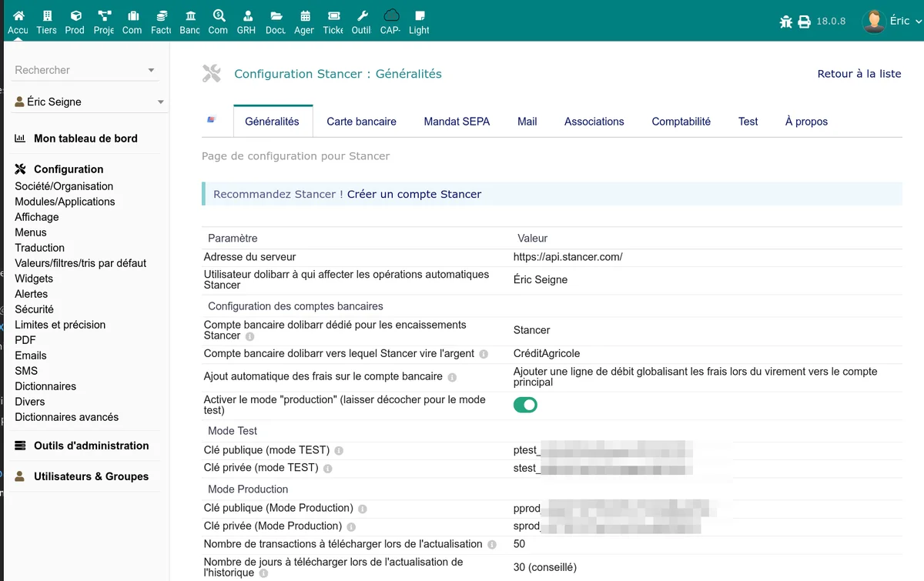Click help icon for Clé privée Mode Production

(x=351, y=526)
